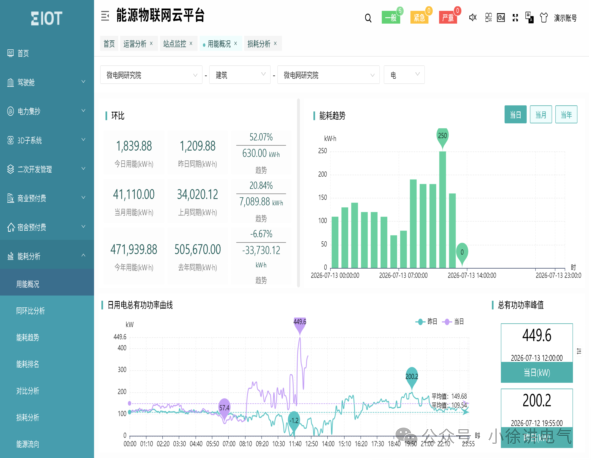Switch to 首页 page tab
The width and height of the screenshot is (591, 460).
tap(109, 44)
